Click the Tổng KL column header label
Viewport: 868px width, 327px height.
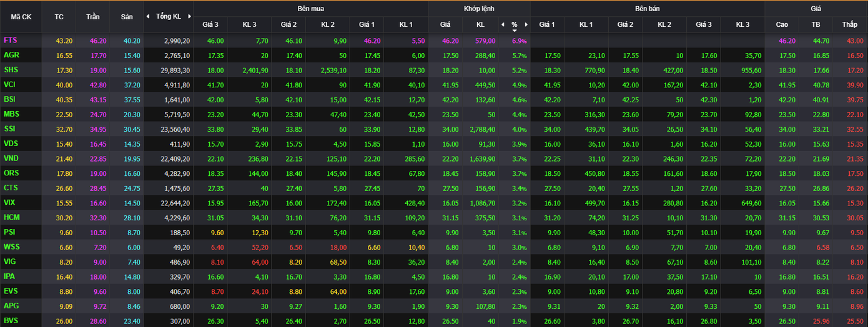tap(168, 16)
